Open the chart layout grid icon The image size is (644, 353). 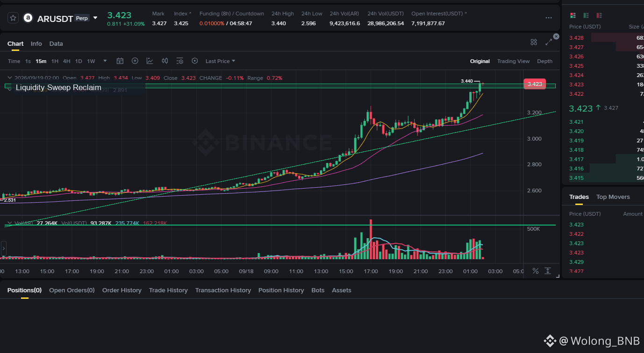[x=534, y=42]
